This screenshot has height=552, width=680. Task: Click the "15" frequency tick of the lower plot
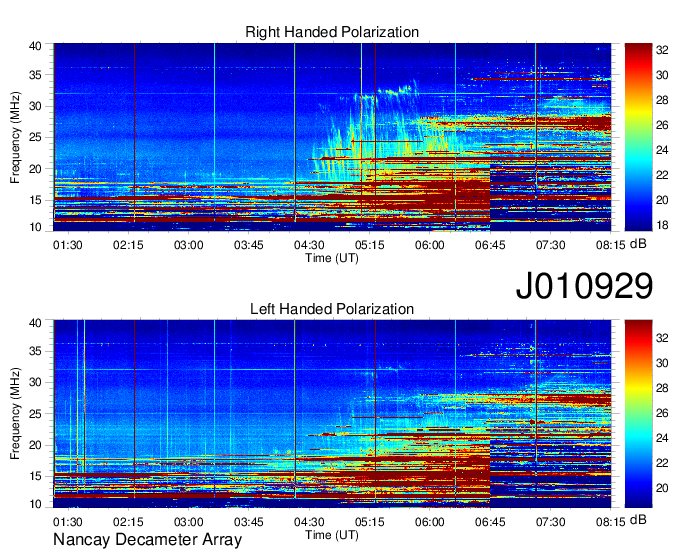[35, 477]
